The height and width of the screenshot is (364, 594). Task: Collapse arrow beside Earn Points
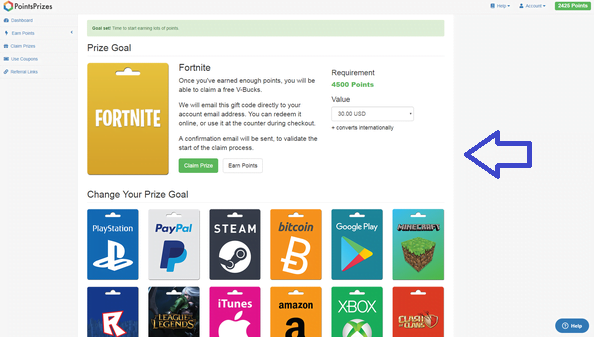pos(72,33)
